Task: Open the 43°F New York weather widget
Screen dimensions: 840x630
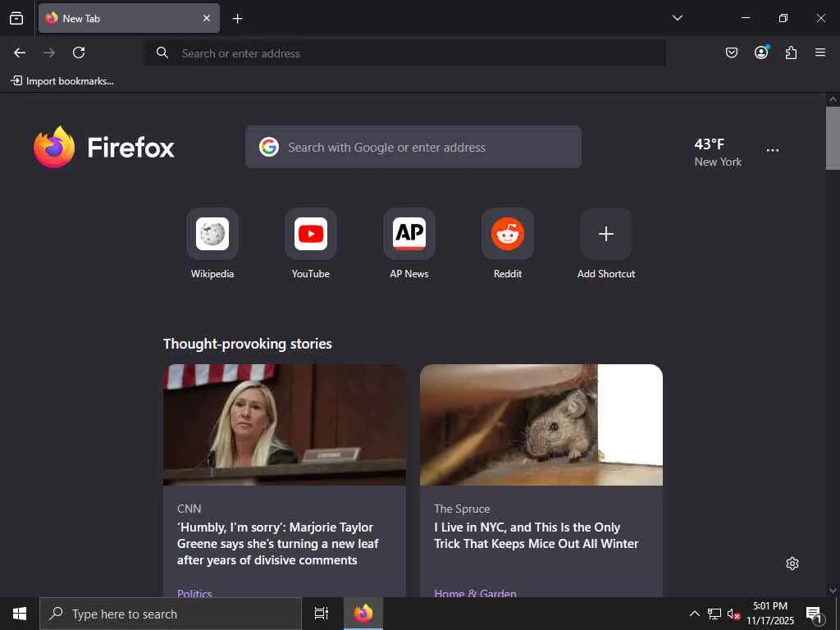Action: point(718,153)
